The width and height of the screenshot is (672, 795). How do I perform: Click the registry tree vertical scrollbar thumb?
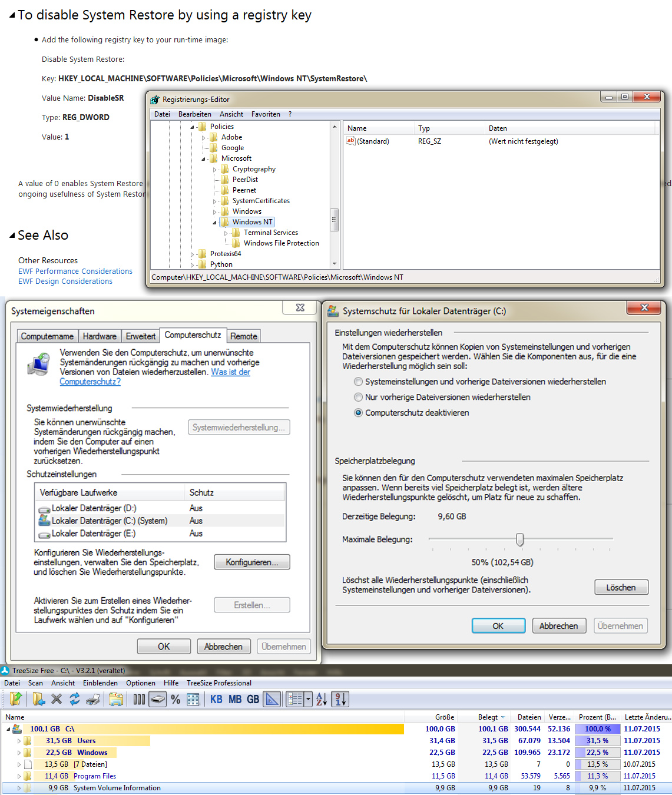[334, 220]
